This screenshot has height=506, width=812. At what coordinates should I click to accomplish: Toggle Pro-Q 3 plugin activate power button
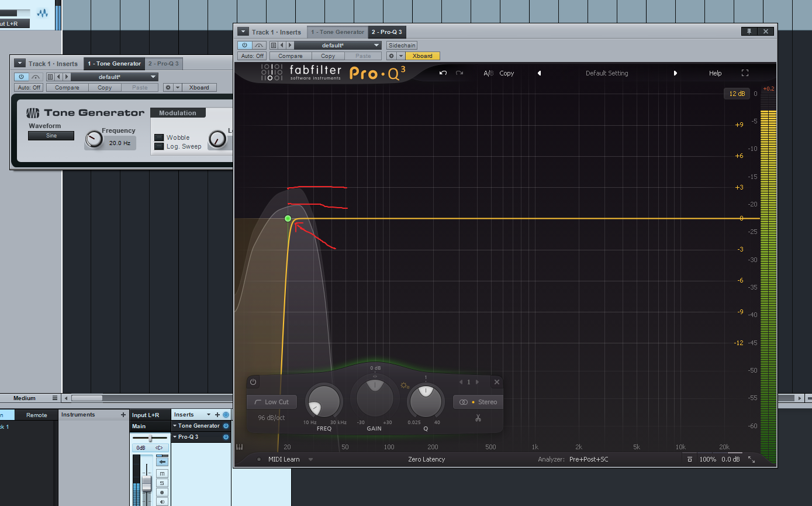pos(244,45)
